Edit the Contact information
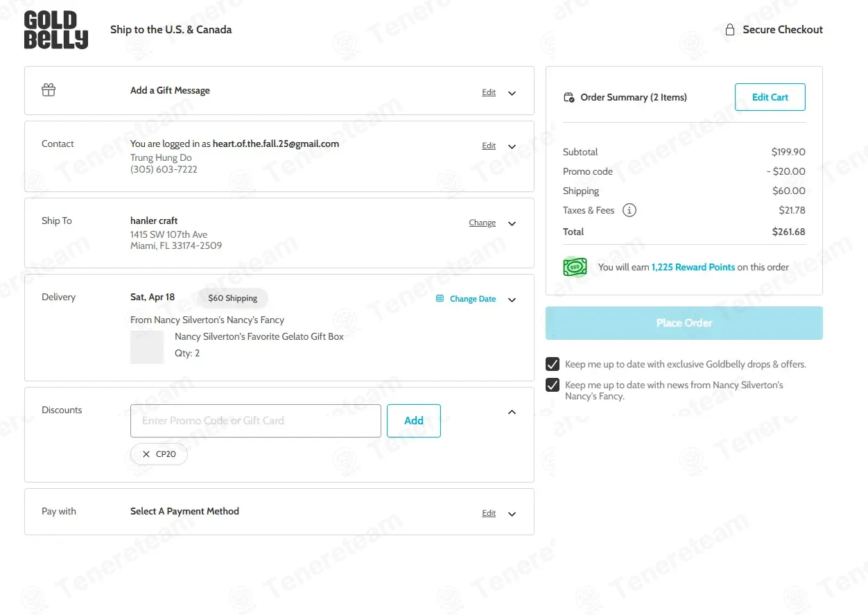 click(489, 146)
